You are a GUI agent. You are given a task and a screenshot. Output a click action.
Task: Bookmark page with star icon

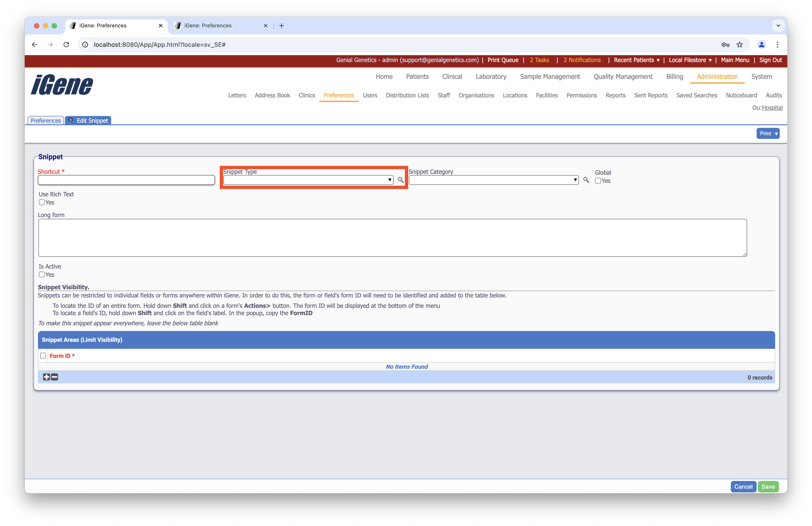[739, 45]
